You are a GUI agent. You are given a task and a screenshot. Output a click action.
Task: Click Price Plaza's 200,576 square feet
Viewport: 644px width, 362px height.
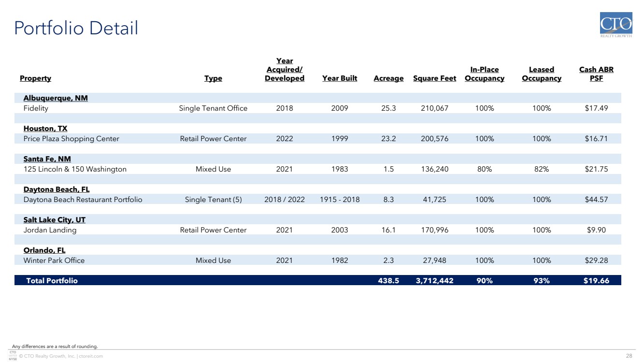tap(435, 139)
